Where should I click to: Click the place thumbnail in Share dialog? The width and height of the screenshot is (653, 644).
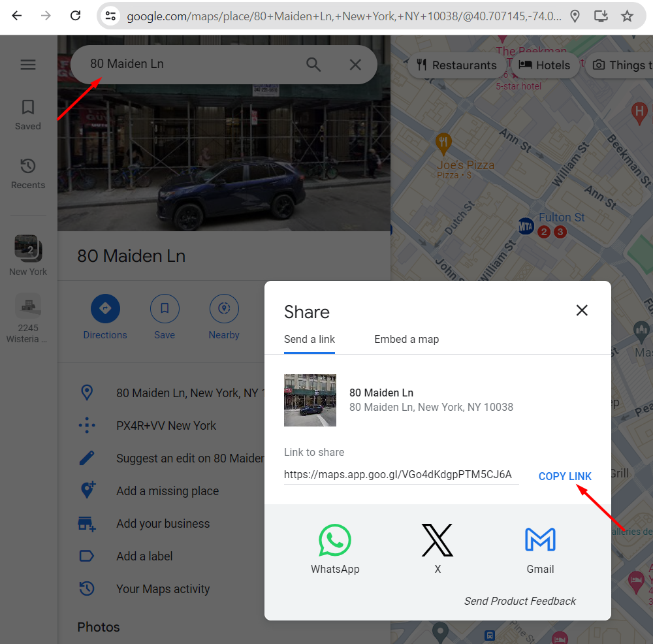point(310,400)
